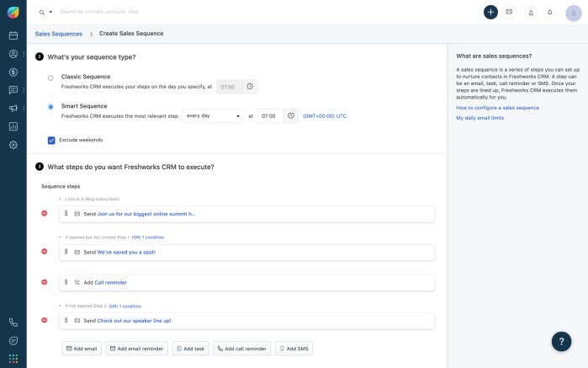Image resolution: width=588 pixels, height=368 pixels.
Task: Open the user avatar S menu
Action: click(x=574, y=13)
